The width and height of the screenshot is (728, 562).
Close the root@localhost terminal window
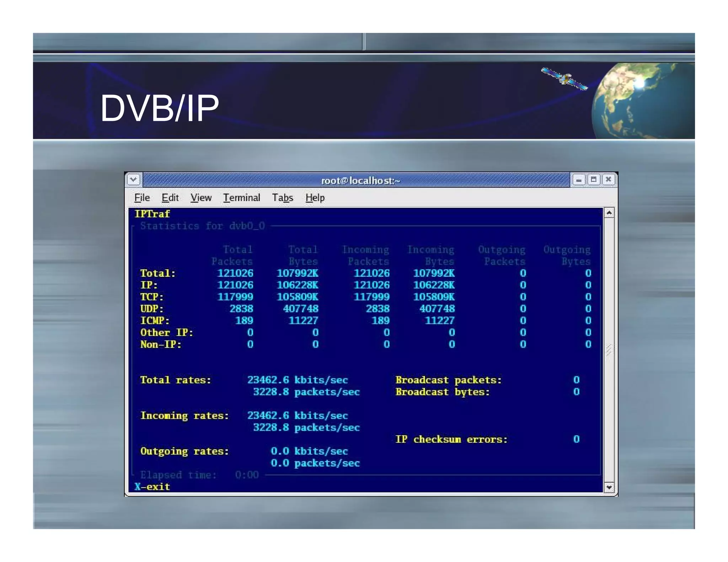coord(608,180)
